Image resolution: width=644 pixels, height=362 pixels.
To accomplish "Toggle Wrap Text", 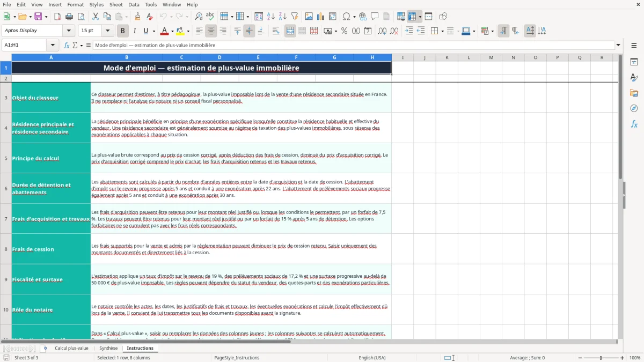I will (275, 31).
